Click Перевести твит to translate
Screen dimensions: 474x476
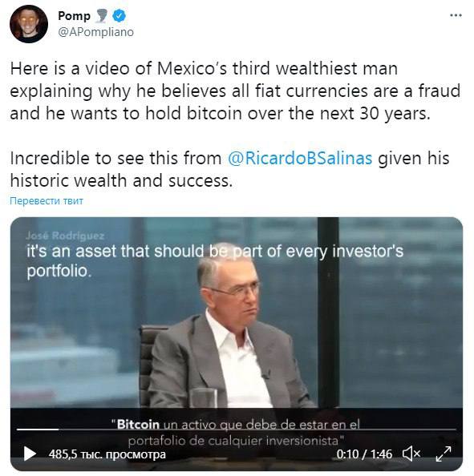point(47,200)
